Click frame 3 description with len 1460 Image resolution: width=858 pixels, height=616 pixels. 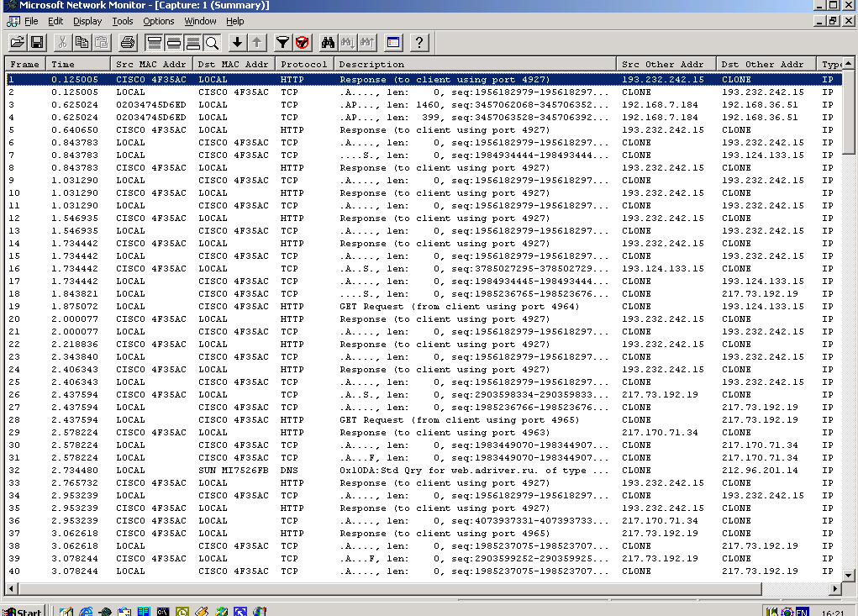point(474,104)
